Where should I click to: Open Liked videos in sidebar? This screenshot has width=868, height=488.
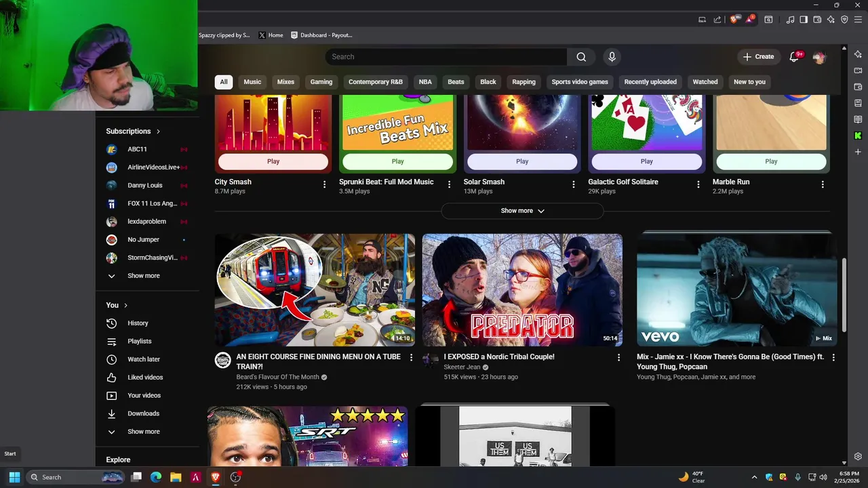coord(145,378)
